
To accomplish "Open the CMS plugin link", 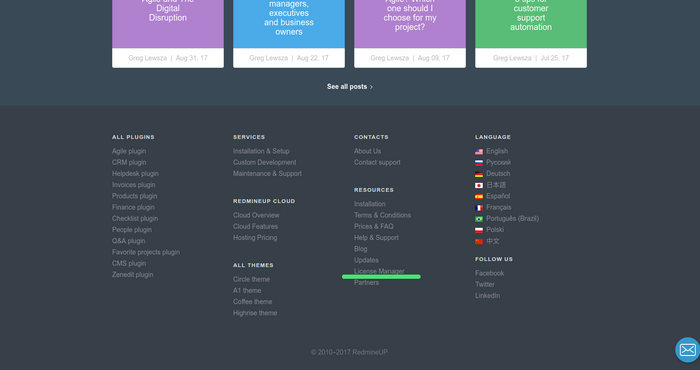I will (129, 263).
